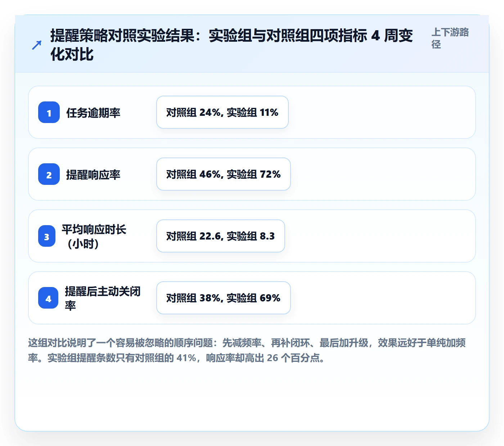Viewport: 504px width, 446px height.
Task: Select the 任务逾期率 label
Action: pyautogui.click(x=93, y=113)
